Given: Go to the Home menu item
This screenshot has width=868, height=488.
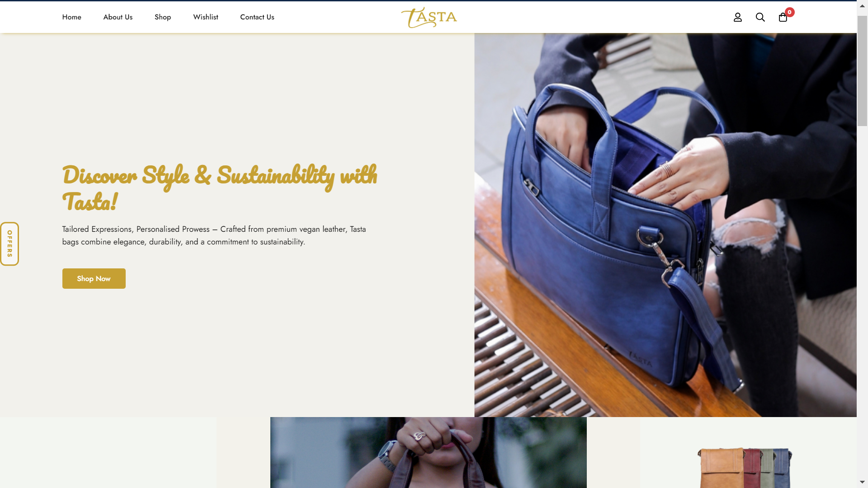Looking at the screenshot, I should click(71, 17).
